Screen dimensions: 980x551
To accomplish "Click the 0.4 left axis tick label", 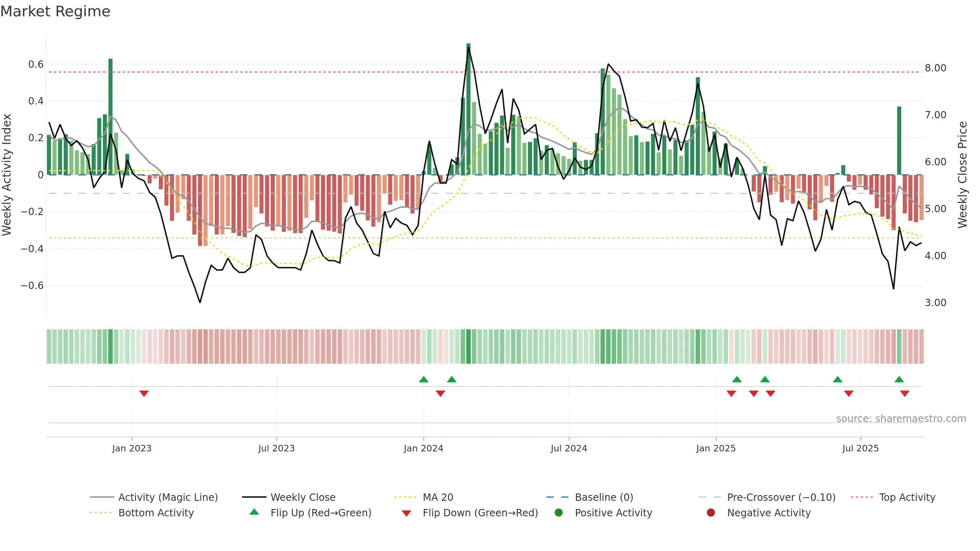I will [36, 101].
